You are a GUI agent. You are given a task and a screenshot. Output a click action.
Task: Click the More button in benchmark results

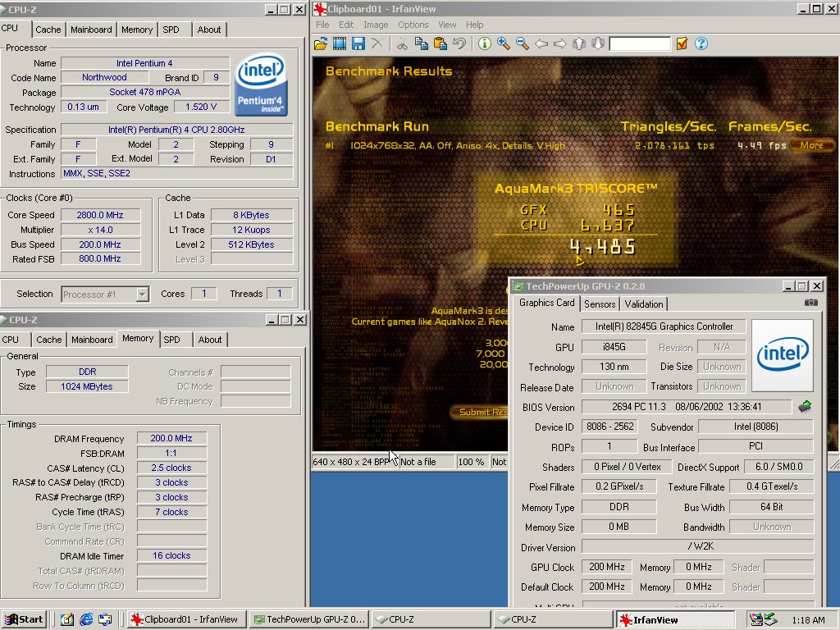[812, 145]
